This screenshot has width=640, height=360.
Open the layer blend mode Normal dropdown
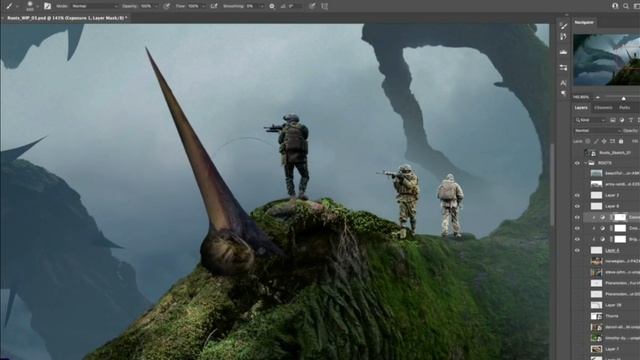click(598, 131)
